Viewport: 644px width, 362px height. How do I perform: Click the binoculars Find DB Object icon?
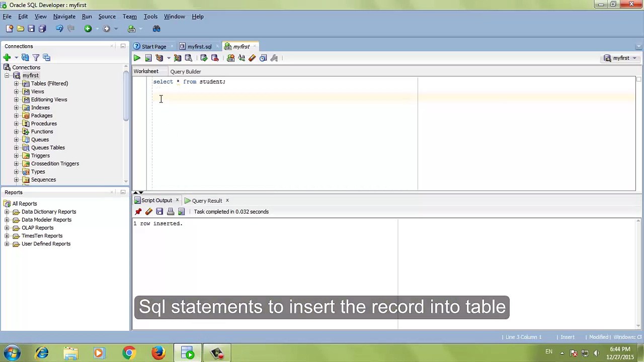[156, 29]
